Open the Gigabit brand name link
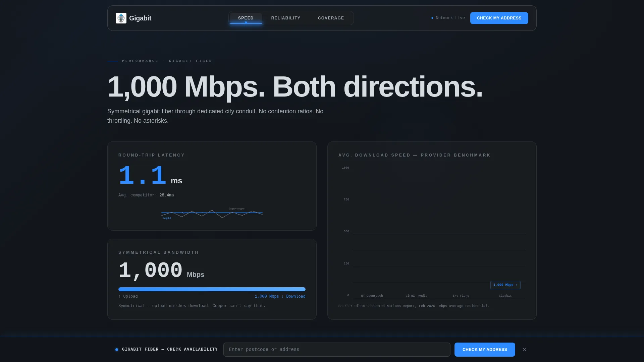 (x=140, y=18)
